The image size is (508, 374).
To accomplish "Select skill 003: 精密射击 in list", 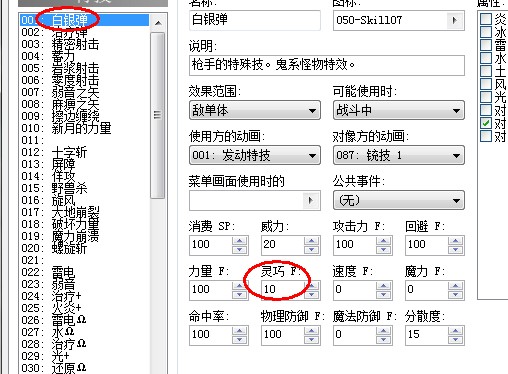I will pyautogui.click(x=84, y=44).
